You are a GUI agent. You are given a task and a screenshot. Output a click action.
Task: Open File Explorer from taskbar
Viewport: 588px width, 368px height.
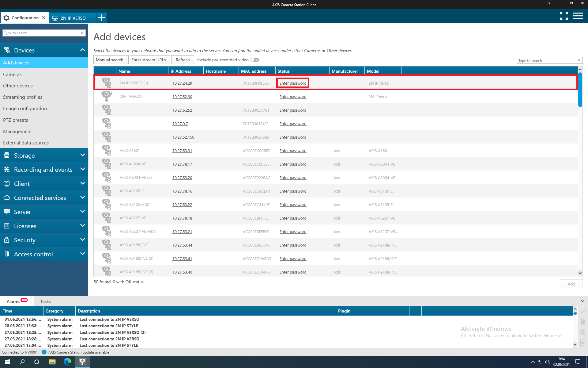[x=52, y=362]
